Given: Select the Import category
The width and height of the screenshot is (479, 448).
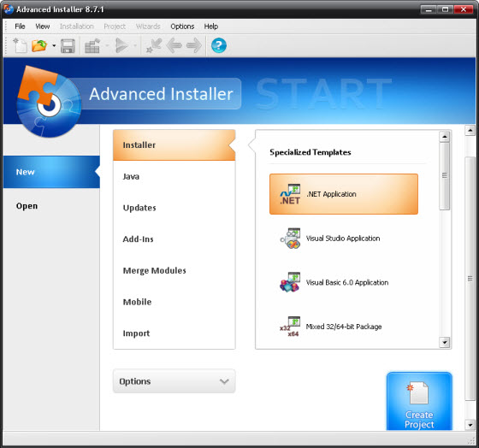Looking at the screenshot, I should click(x=174, y=333).
